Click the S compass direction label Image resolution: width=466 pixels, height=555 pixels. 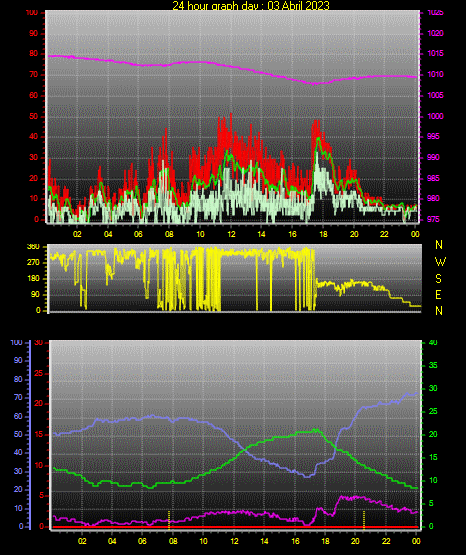(x=438, y=279)
